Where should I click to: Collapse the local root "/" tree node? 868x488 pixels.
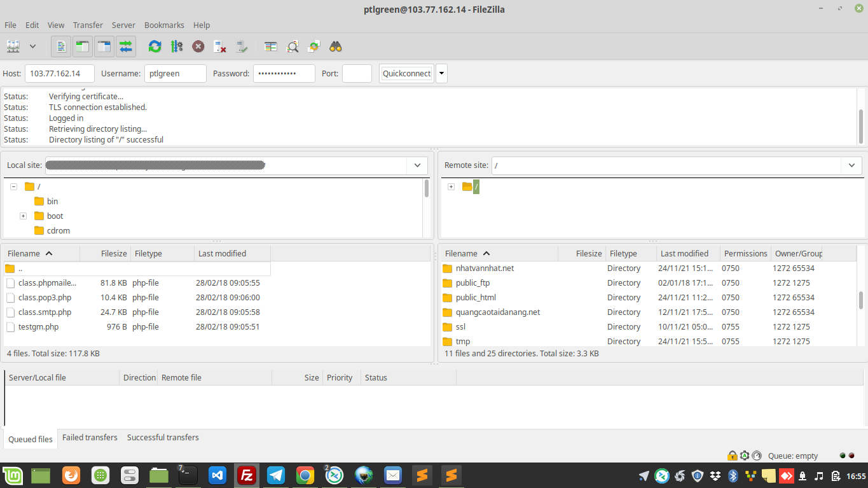13,186
